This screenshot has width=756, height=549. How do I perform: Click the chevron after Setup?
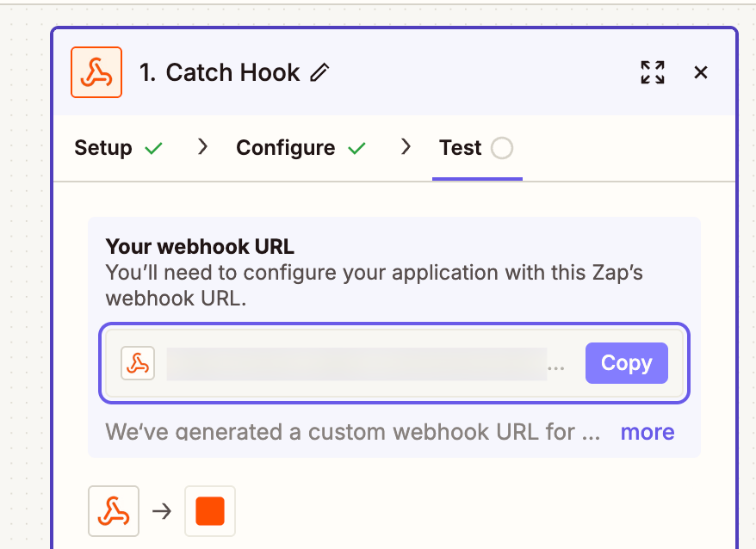click(x=202, y=148)
